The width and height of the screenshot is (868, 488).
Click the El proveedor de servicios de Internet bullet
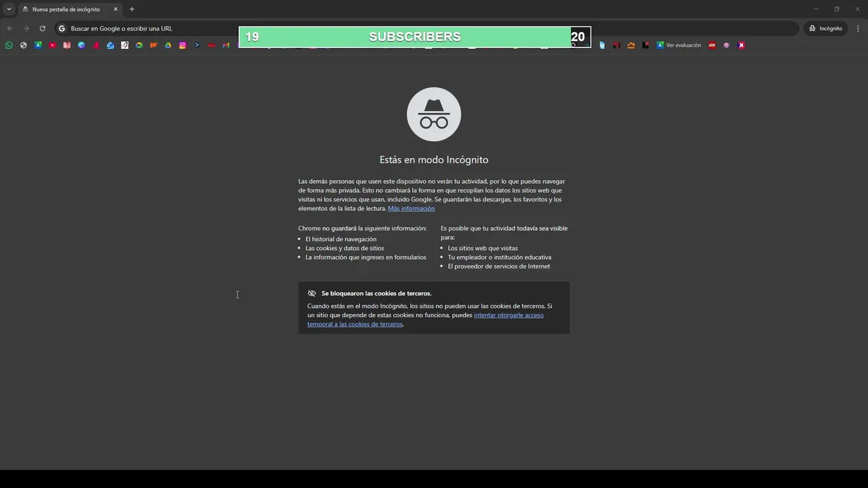coord(498,266)
